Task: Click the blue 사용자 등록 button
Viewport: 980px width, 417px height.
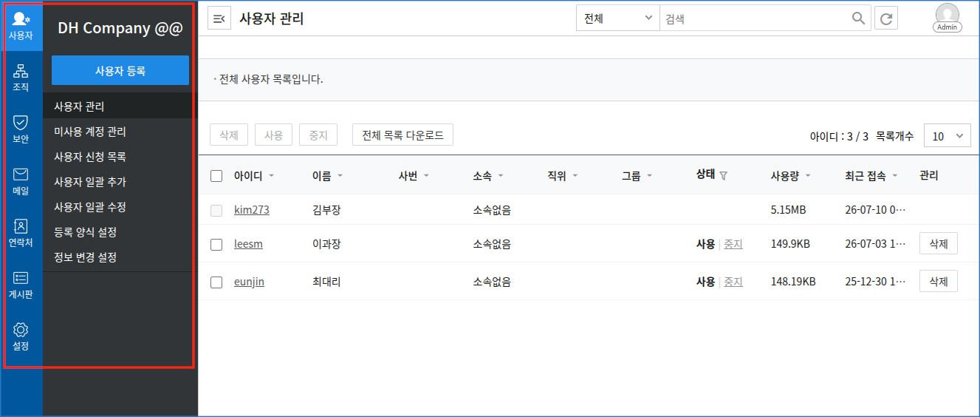Action: pyautogui.click(x=120, y=71)
